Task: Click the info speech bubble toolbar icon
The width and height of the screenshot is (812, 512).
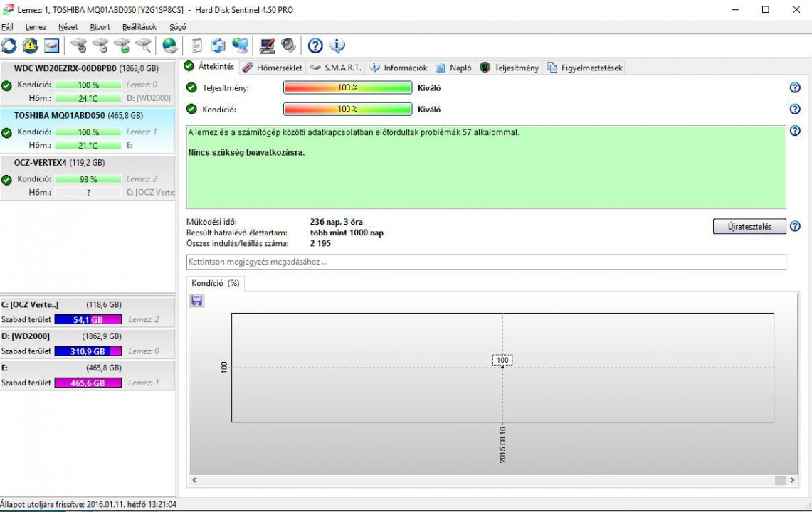Action: point(337,46)
